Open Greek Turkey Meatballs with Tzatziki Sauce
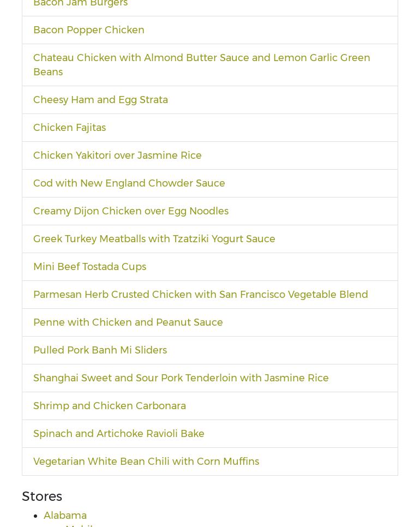 [x=154, y=238]
